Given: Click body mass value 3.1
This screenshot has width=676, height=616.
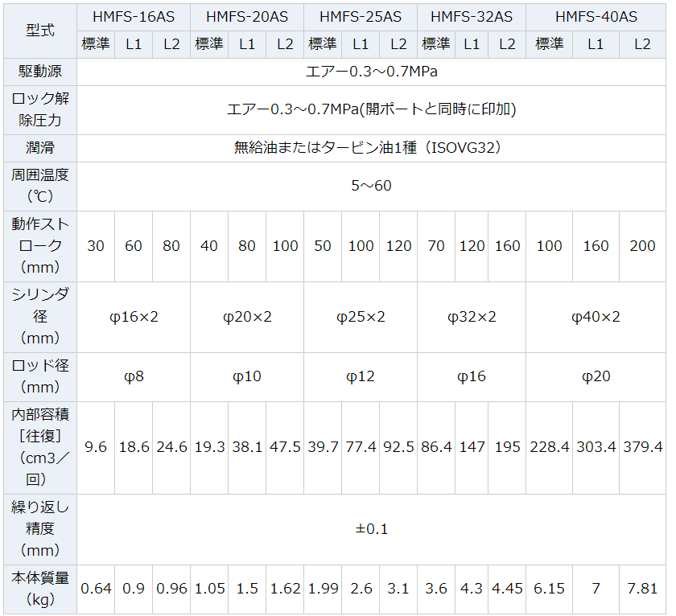Looking at the screenshot, I should pos(398,589).
